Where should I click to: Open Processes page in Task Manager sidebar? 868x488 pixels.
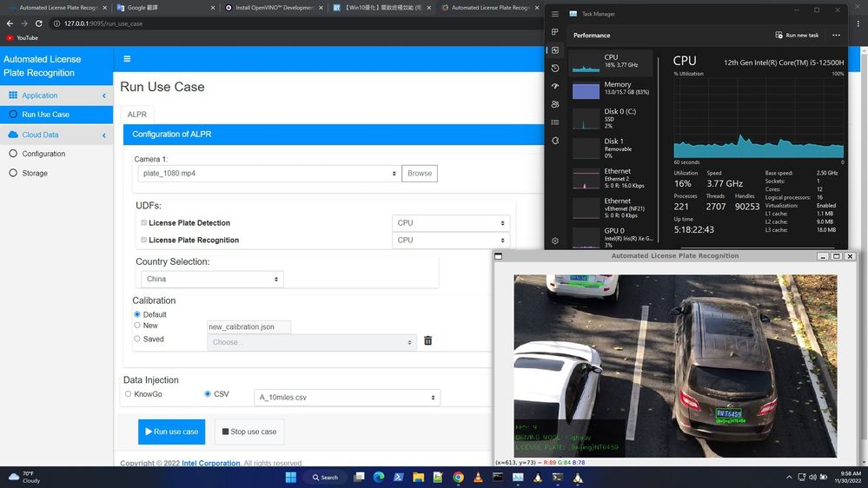pos(554,32)
